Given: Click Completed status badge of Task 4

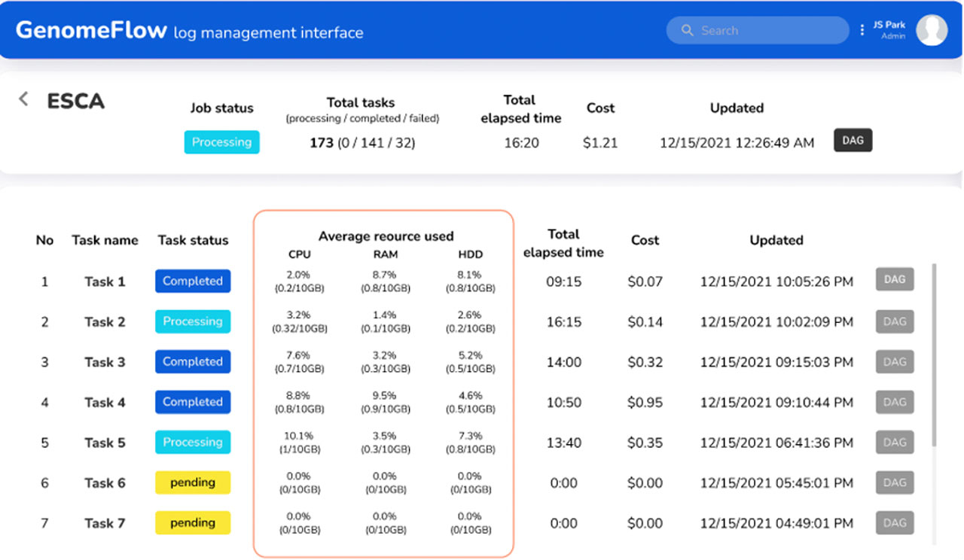Looking at the screenshot, I should (x=193, y=402).
